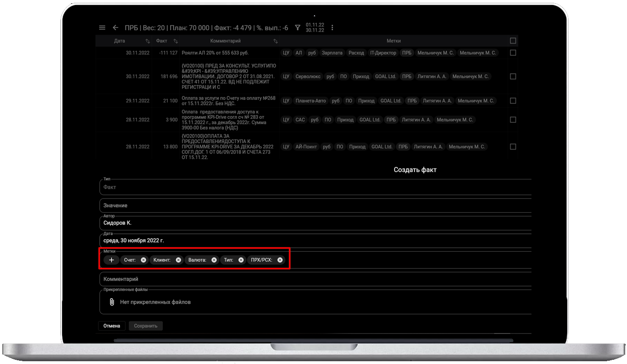
Task: Open the three-dot more options menu
Action: click(332, 28)
